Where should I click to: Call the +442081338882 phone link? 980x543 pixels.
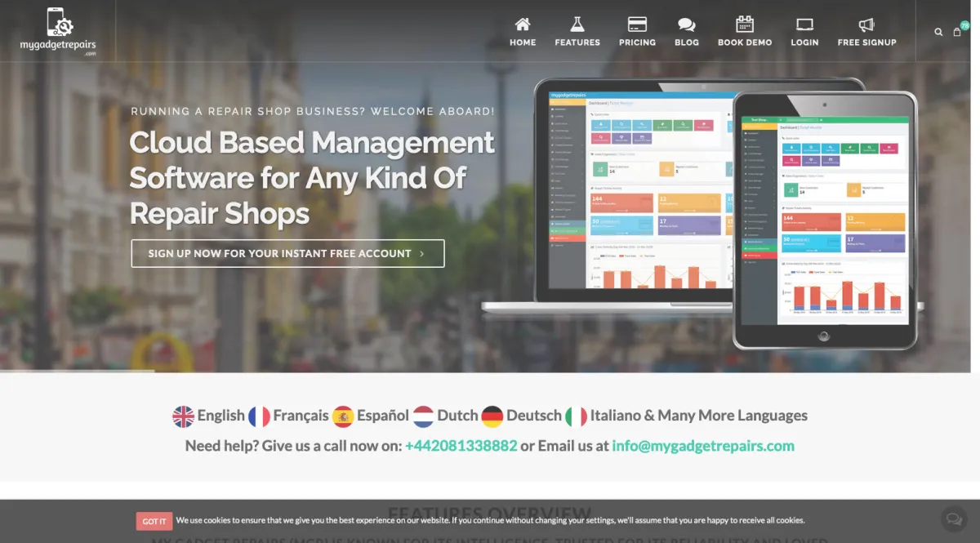(x=461, y=446)
